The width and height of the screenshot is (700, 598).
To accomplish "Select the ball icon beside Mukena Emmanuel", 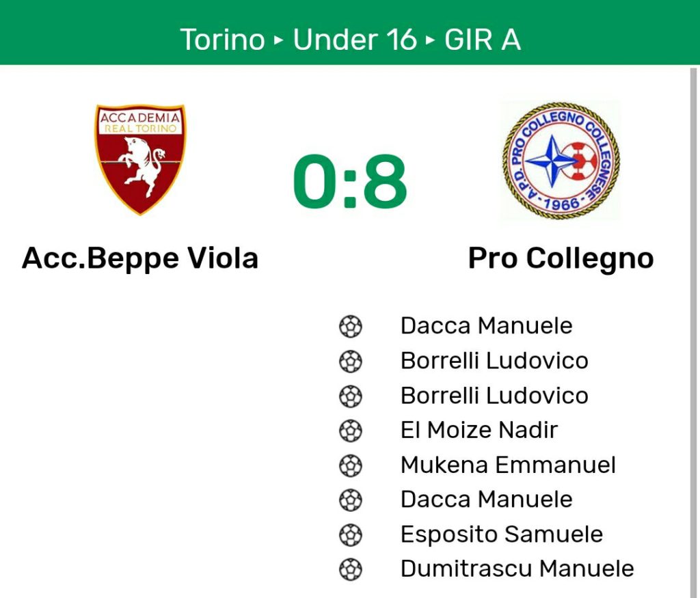I will tap(351, 465).
